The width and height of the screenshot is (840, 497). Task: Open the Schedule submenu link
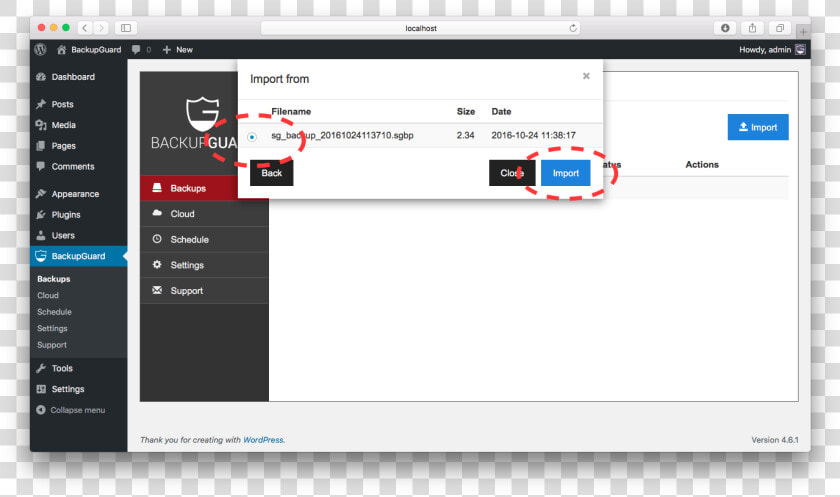54,312
